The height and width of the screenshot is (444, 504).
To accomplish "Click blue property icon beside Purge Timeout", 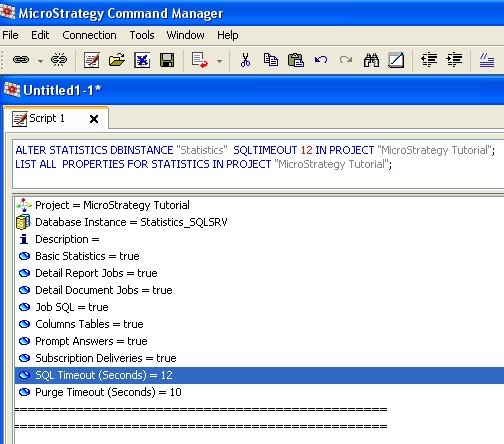I will pos(24,392).
